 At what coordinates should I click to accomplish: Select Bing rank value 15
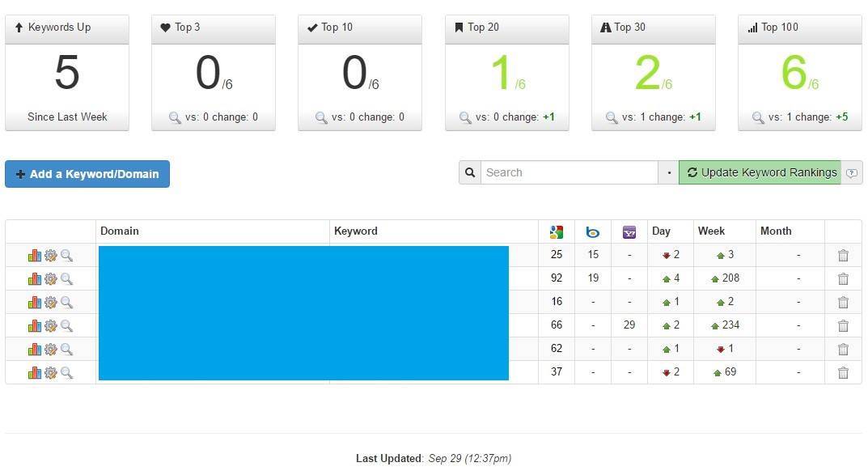593,254
